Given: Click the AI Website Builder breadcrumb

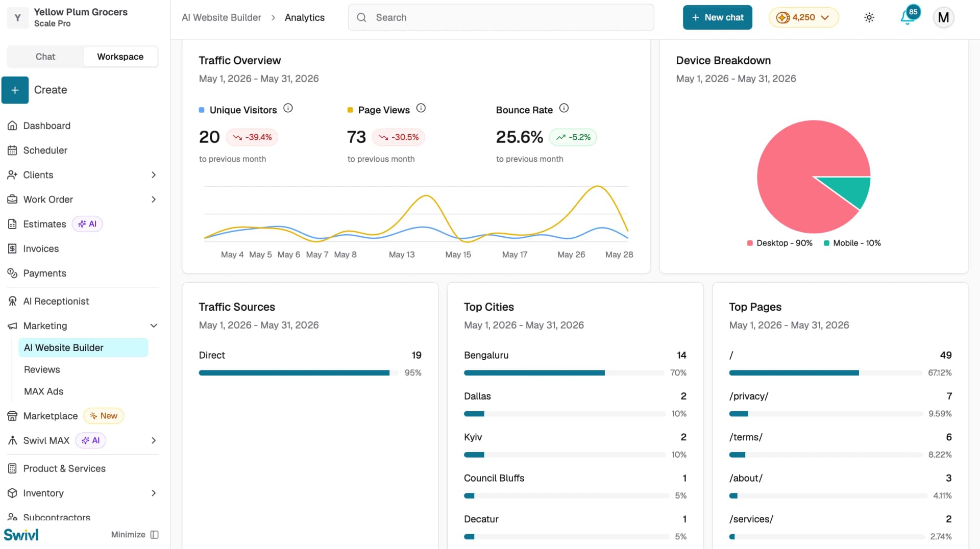Looking at the screenshot, I should pyautogui.click(x=221, y=17).
